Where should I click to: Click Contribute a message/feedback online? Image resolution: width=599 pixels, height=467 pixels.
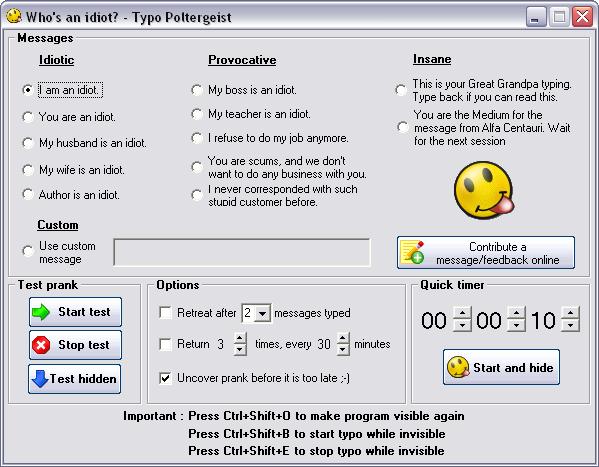pyautogui.click(x=486, y=253)
